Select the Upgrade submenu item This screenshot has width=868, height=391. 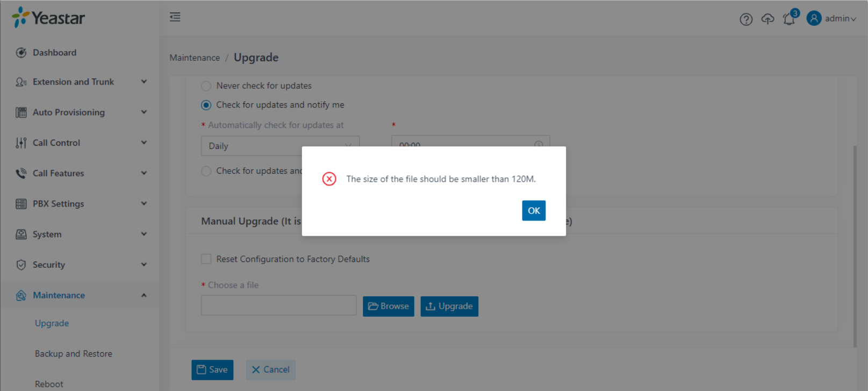click(x=52, y=323)
